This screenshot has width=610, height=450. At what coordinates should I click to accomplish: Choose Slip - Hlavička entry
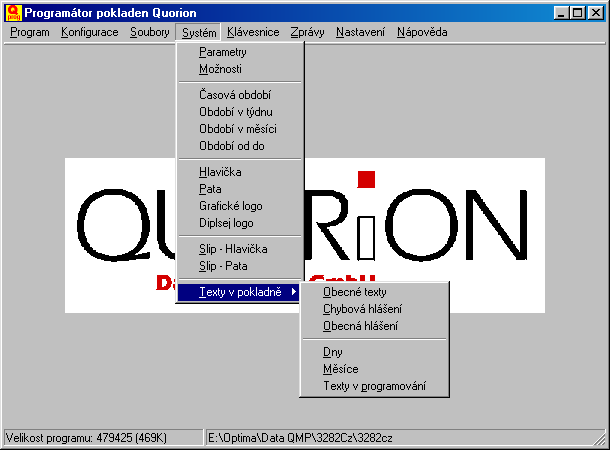pos(240,249)
